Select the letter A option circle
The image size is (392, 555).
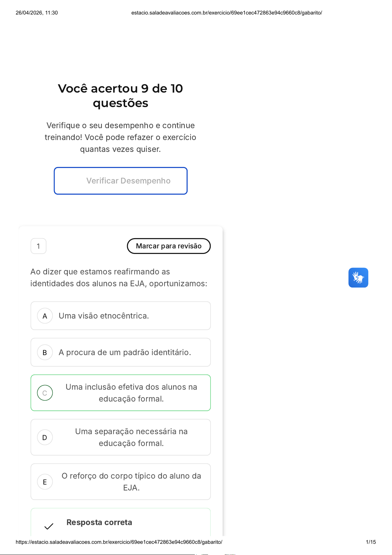pos(45,316)
